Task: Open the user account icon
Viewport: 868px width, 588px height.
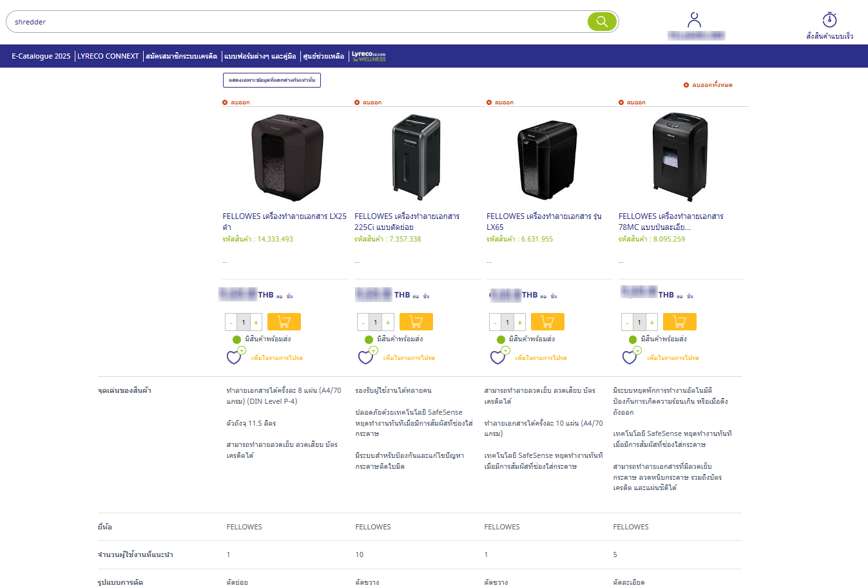Action: tap(694, 20)
